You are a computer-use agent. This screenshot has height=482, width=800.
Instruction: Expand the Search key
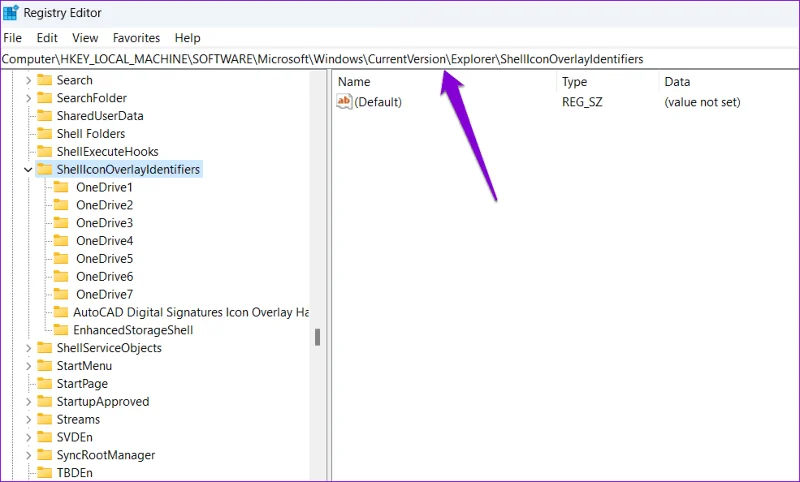(29, 81)
